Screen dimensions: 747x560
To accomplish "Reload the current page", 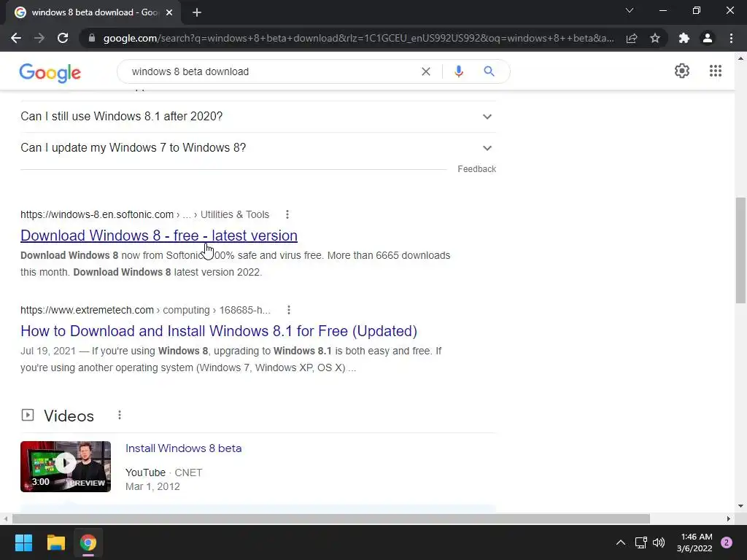I will tap(63, 38).
